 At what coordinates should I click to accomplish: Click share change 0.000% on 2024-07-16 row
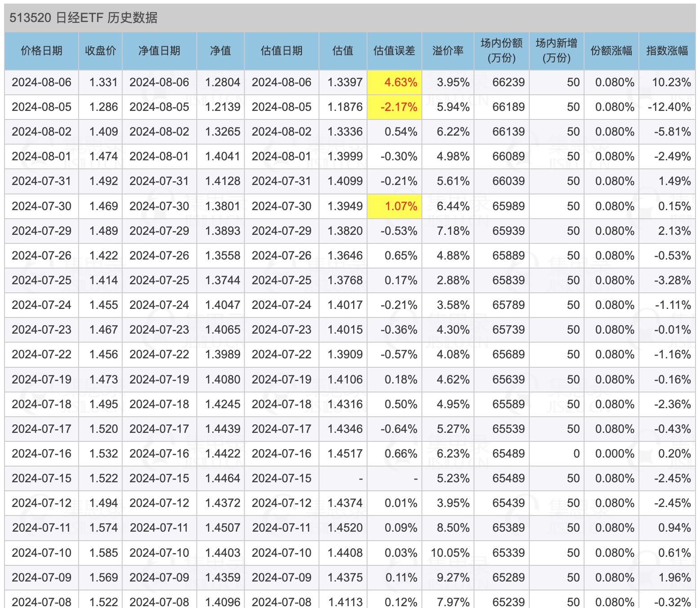pos(615,454)
